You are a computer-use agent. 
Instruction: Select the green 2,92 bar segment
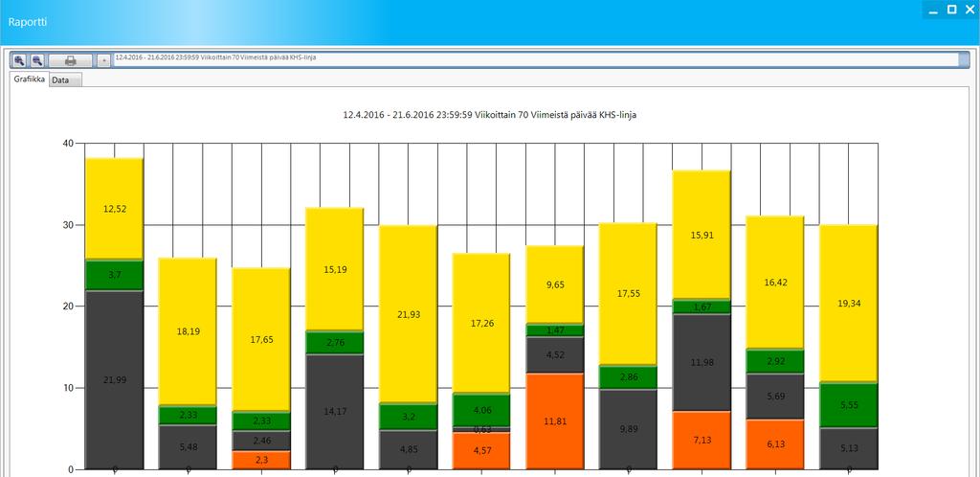pyautogui.click(x=775, y=361)
